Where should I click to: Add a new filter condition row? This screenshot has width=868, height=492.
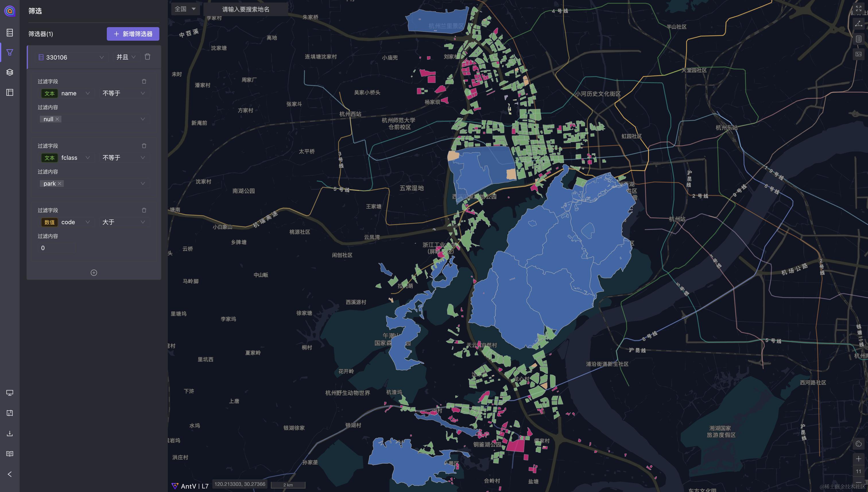click(x=94, y=273)
